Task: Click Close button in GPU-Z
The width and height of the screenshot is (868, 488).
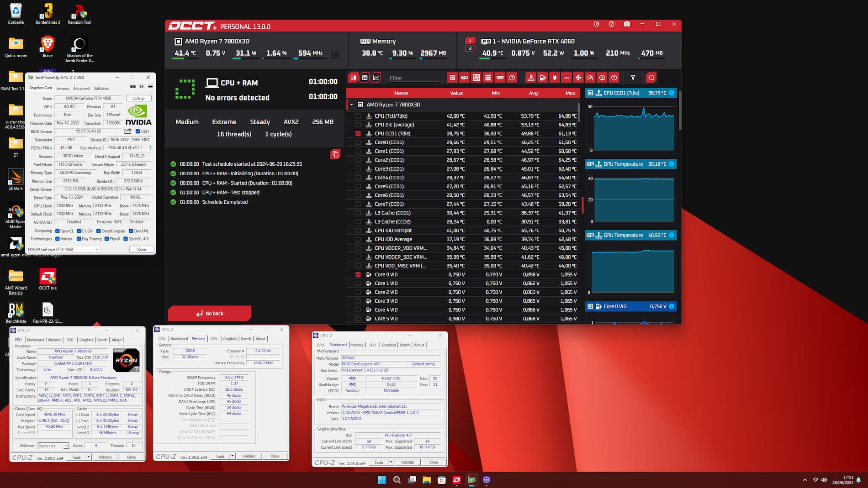Action: point(142,249)
